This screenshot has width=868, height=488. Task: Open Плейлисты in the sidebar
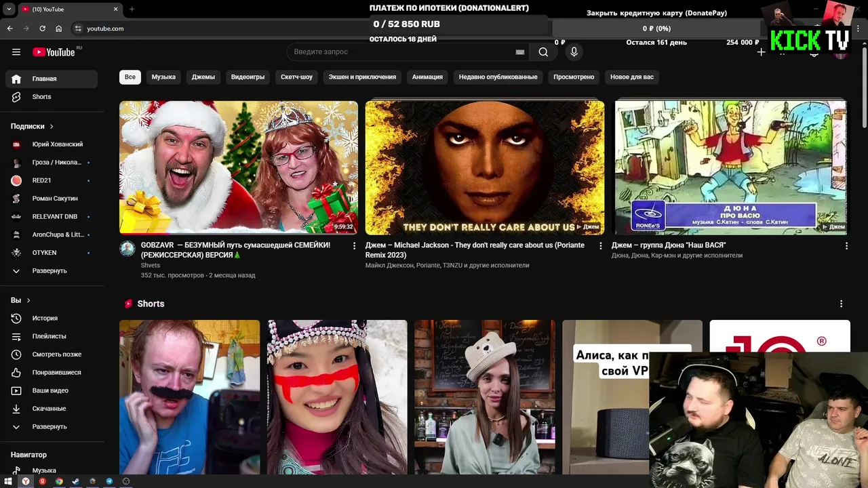coord(52,336)
